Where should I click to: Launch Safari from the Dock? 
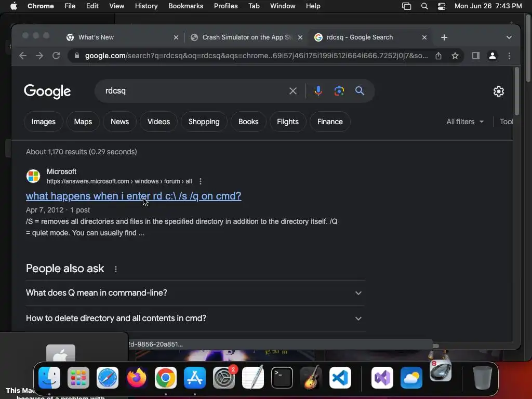pos(108,378)
